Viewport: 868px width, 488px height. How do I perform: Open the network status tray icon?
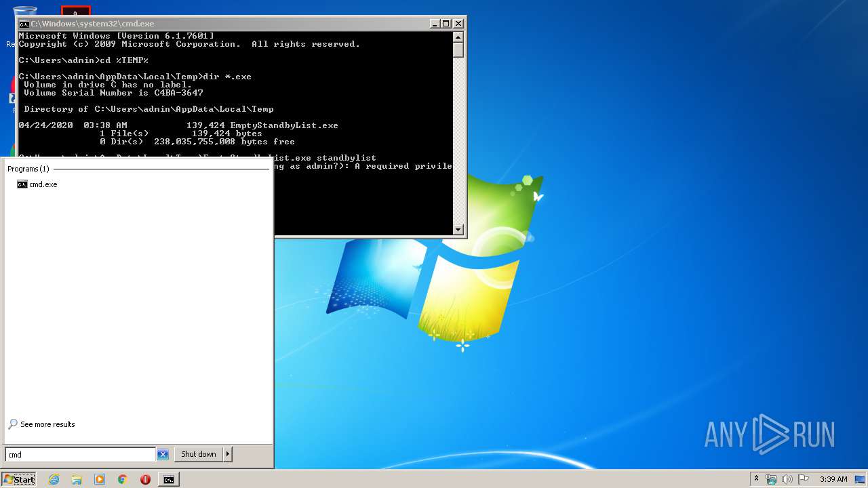pos(771,479)
